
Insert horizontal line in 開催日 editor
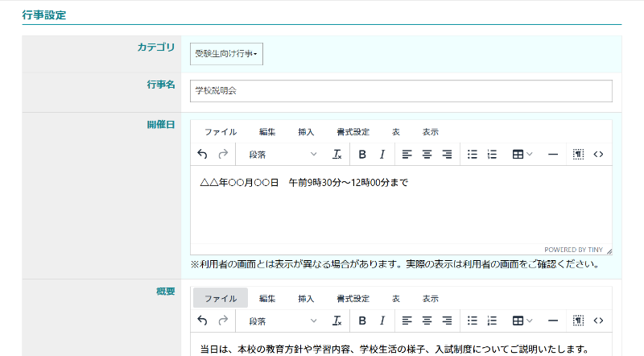click(553, 155)
